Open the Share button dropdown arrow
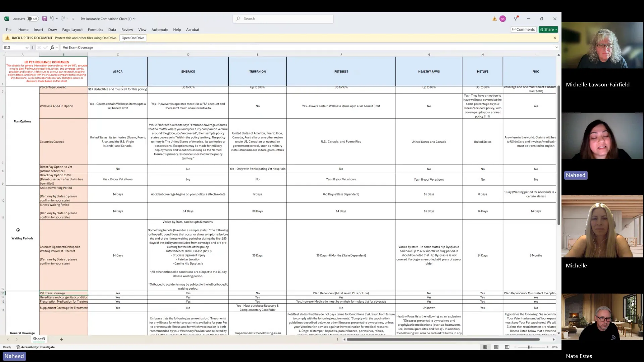Screen dimensions: 644x362 coord(556,29)
